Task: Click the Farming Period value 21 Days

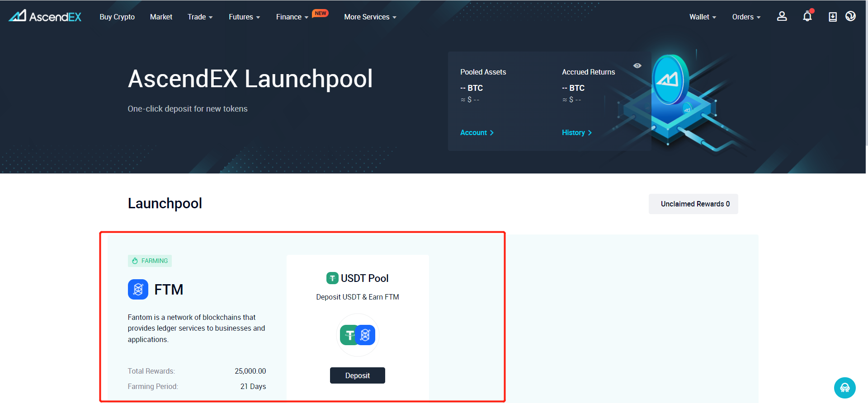Action: point(253,386)
